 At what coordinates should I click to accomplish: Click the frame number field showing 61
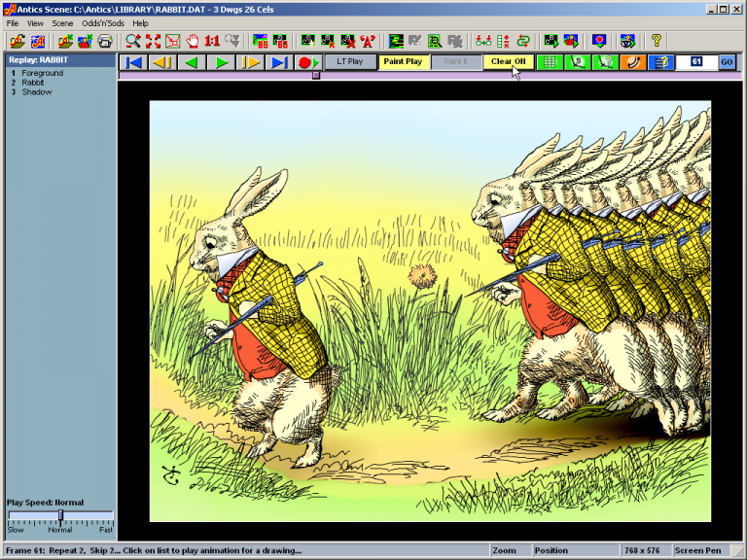tap(697, 62)
